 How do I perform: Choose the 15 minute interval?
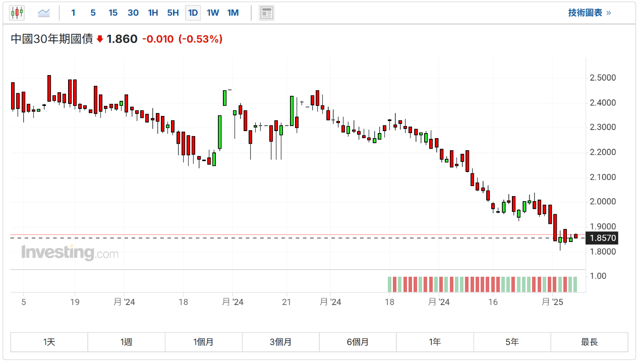tap(113, 13)
